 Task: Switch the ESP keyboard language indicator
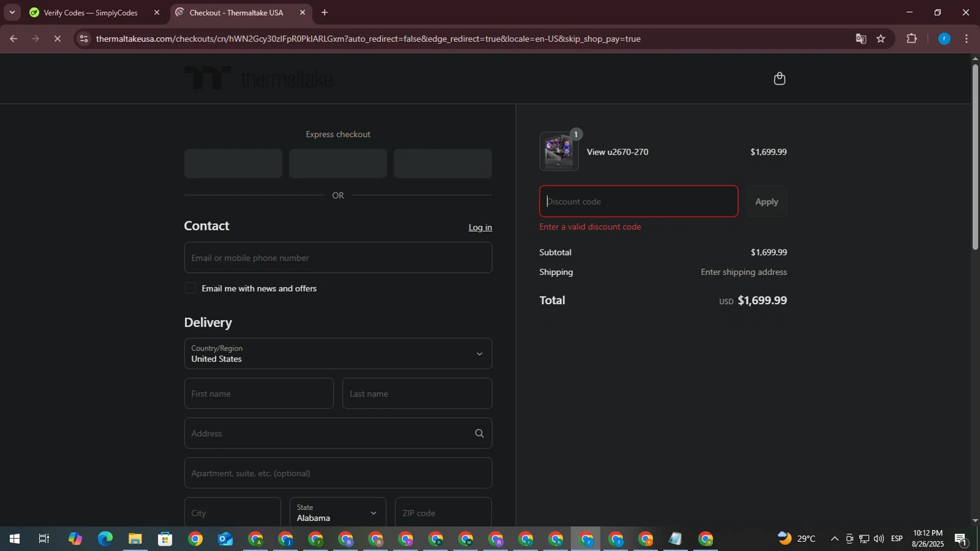897,539
